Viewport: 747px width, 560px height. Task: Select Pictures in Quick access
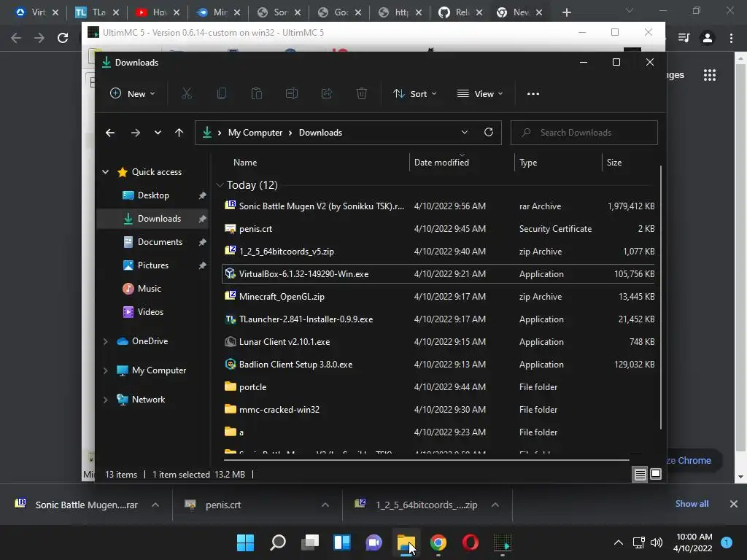[152, 265]
